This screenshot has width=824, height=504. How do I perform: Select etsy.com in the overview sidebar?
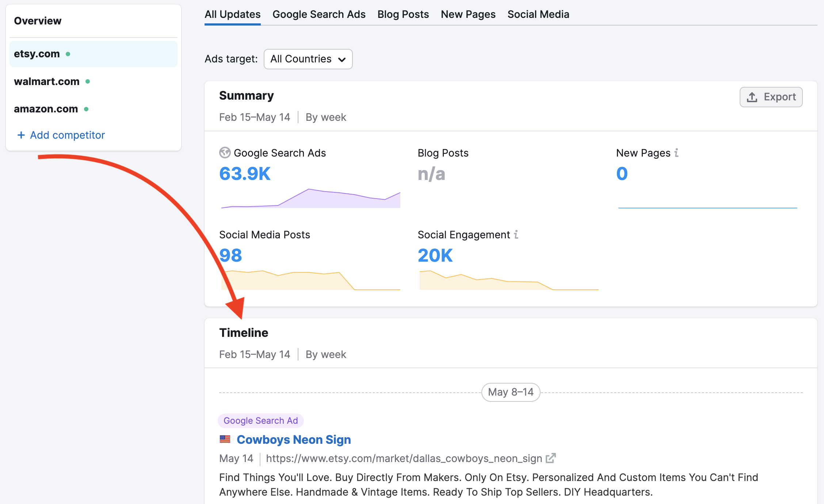37,54
